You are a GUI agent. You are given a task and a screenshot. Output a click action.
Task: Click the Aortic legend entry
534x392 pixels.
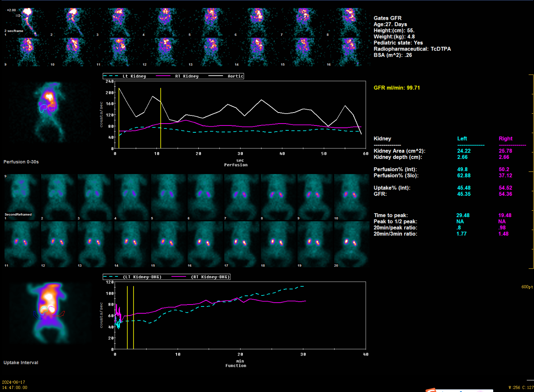click(226, 76)
